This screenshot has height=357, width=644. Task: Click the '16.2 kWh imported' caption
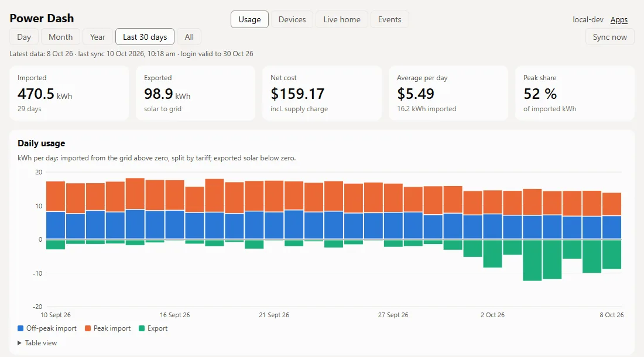[x=426, y=109]
